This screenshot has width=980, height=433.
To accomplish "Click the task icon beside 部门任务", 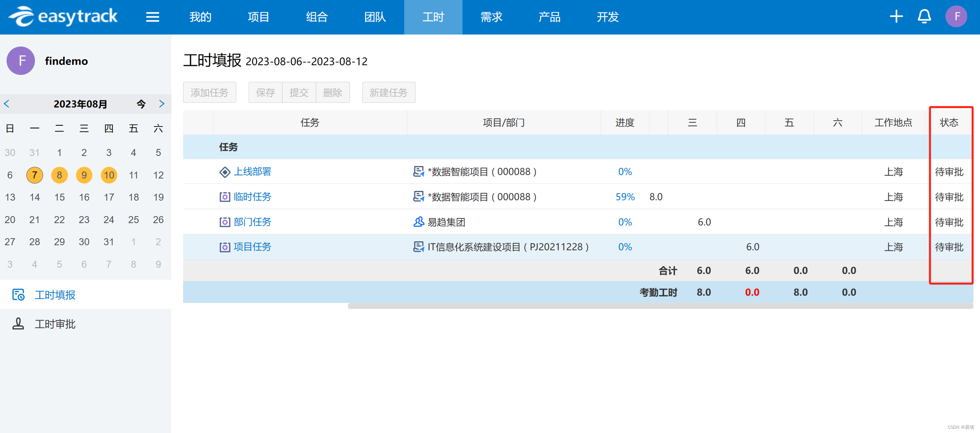I will 225,222.
